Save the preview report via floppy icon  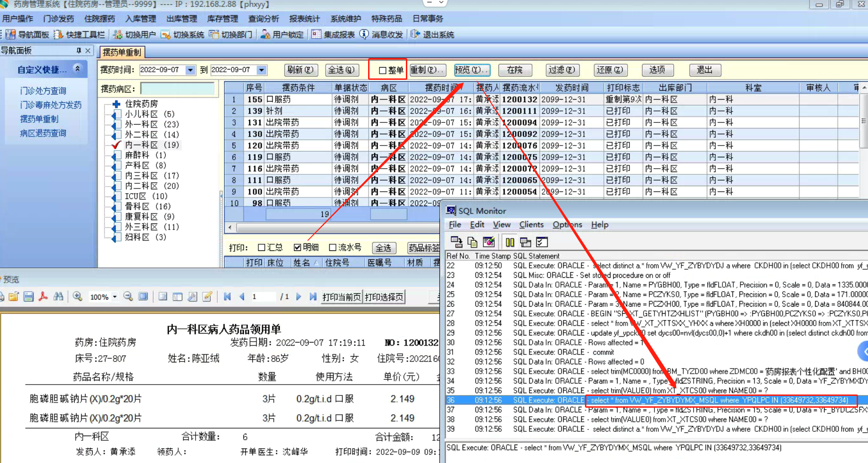28,297
